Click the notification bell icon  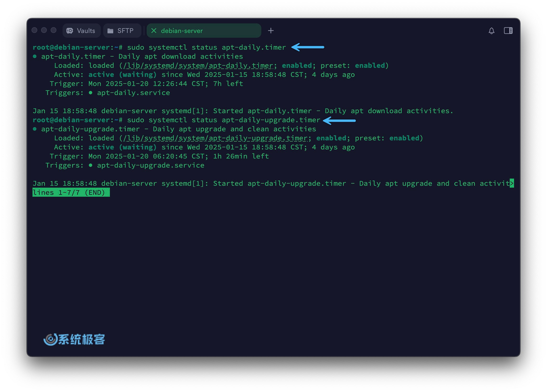tap(491, 31)
